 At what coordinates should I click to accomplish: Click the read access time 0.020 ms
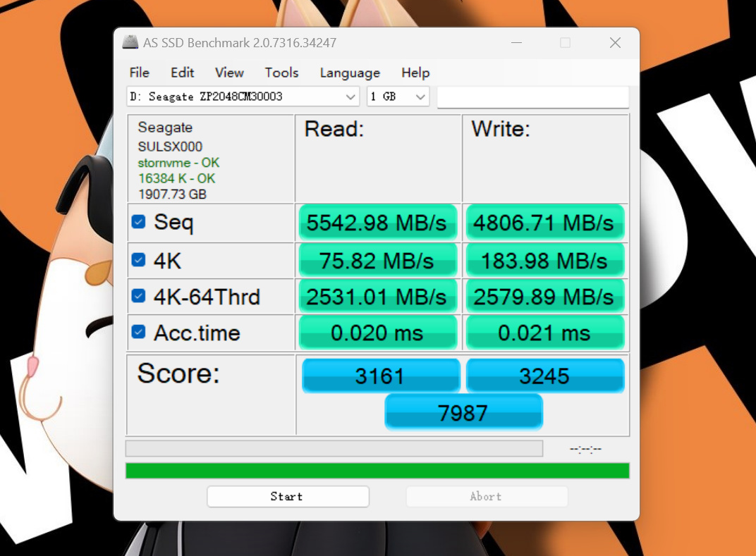377,333
